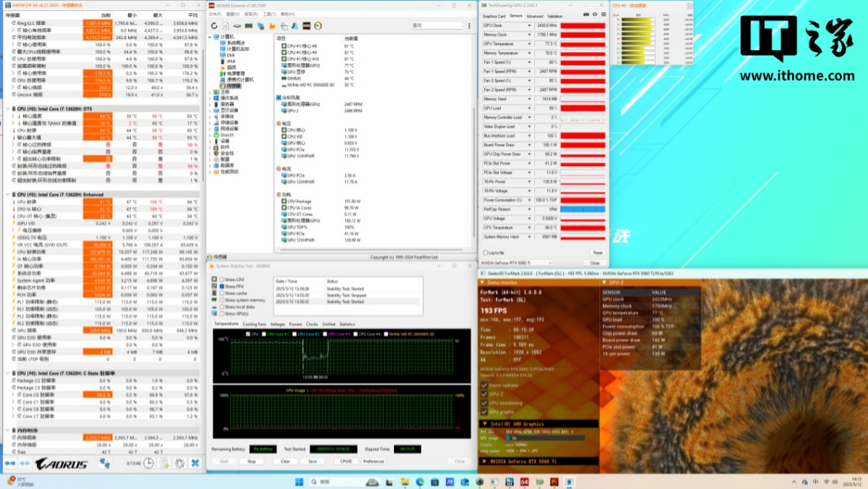Toggle Log to file checkbox in GPU-Z
868x489 pixels.
(484, 253)
